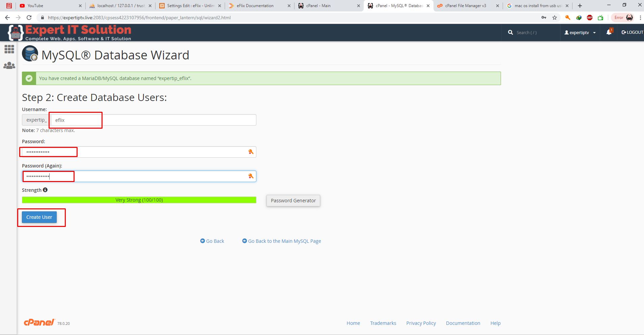This screenshot has width=644, height=335.
Task: Close the YouTube tab
Action: [80, 6]
